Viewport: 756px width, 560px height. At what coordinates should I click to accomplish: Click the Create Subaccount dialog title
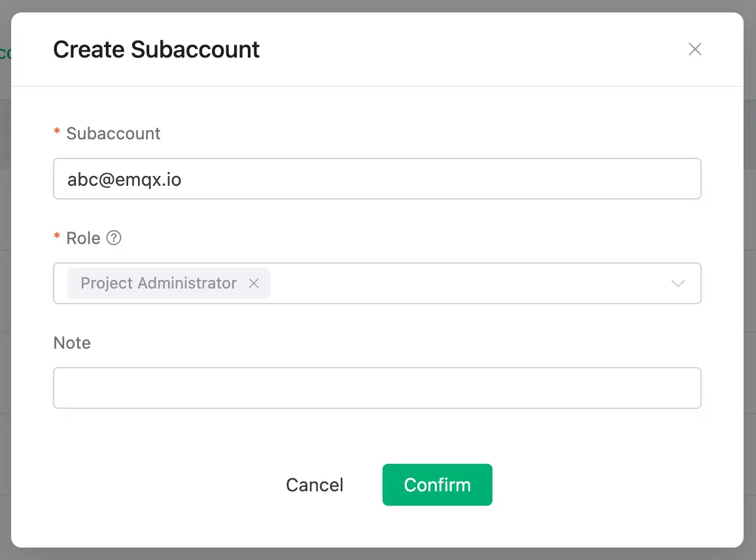coord(156,49)
